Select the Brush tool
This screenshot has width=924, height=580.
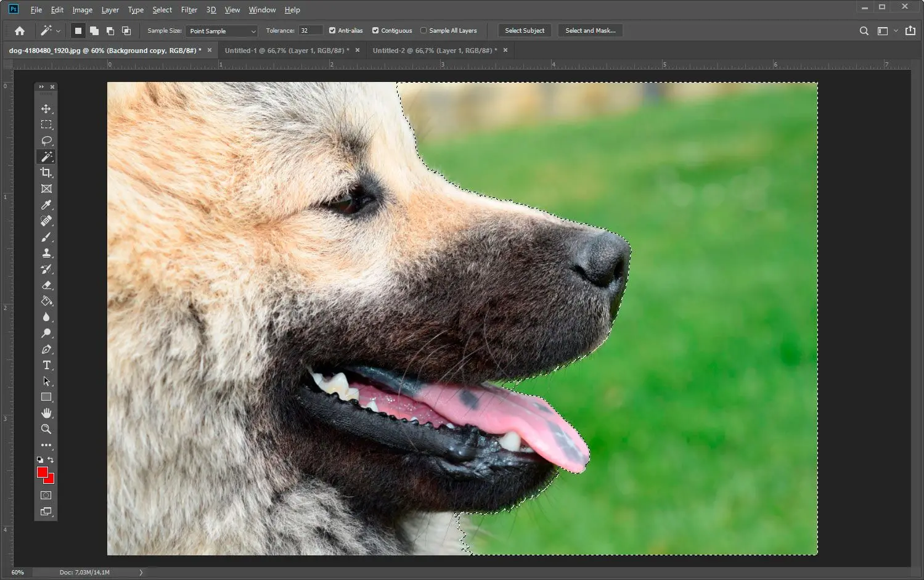pyautogui.click(x=46, y=237)
